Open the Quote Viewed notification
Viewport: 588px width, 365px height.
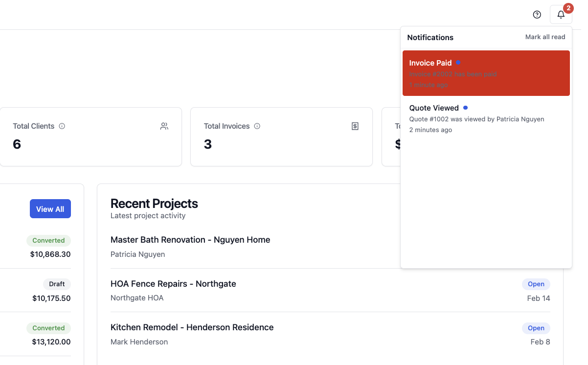pyautogui.click(x=486, y=118)
